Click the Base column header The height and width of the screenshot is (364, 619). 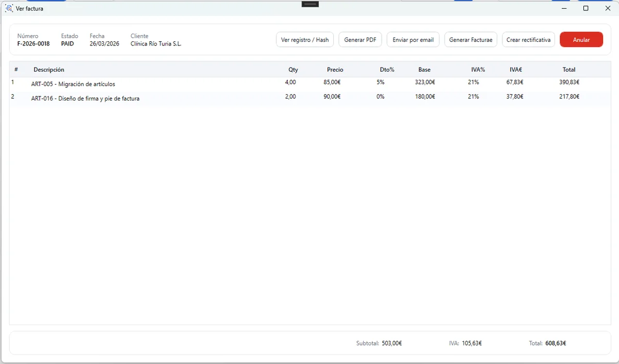coord(425,70)
